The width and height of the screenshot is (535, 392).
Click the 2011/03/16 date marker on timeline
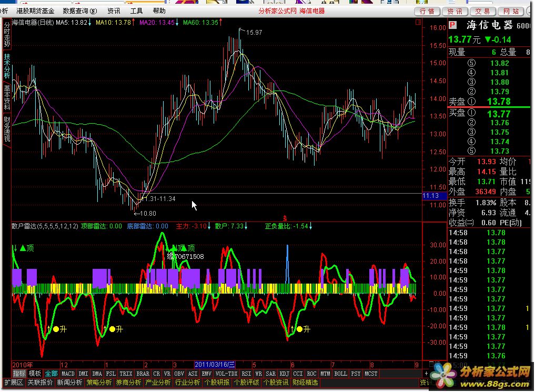tap(215, 364)
